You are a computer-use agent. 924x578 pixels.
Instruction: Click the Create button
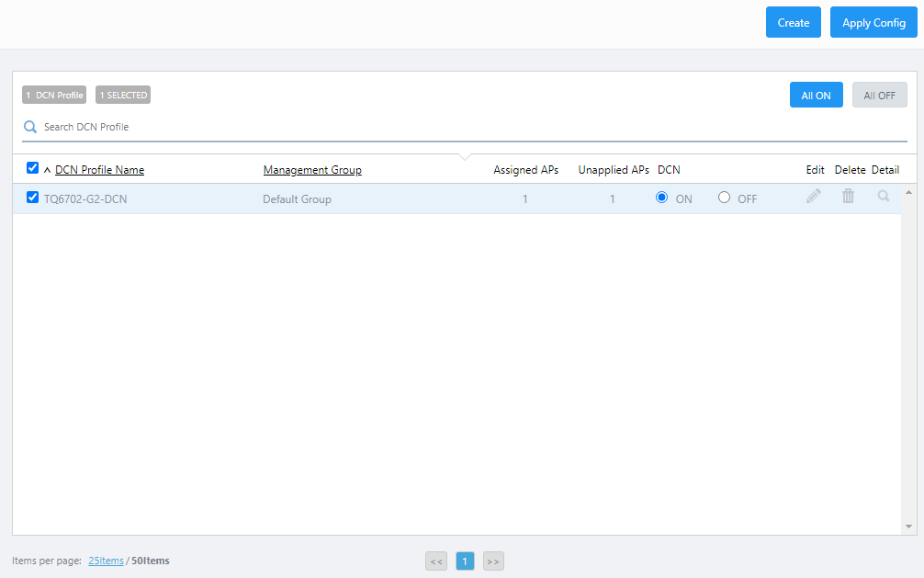point(794,23)
